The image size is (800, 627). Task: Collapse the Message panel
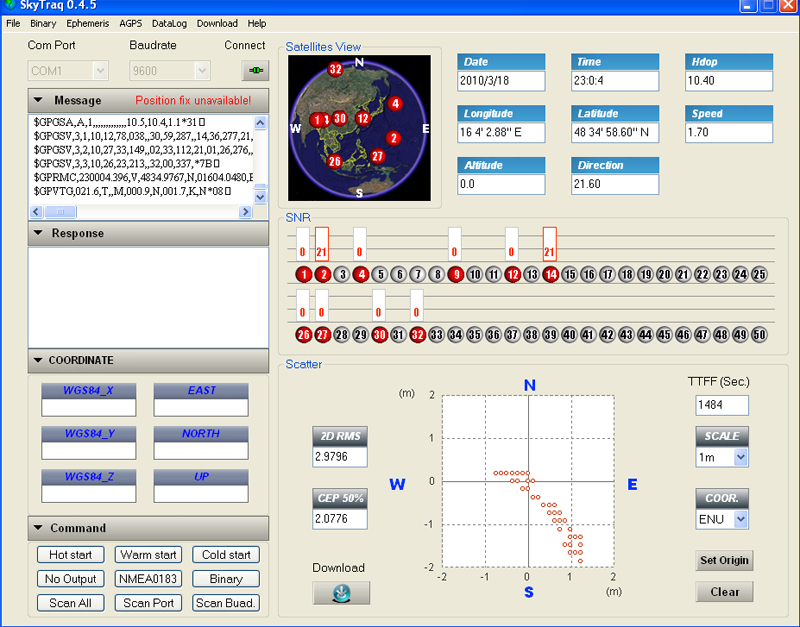point(38,100)
